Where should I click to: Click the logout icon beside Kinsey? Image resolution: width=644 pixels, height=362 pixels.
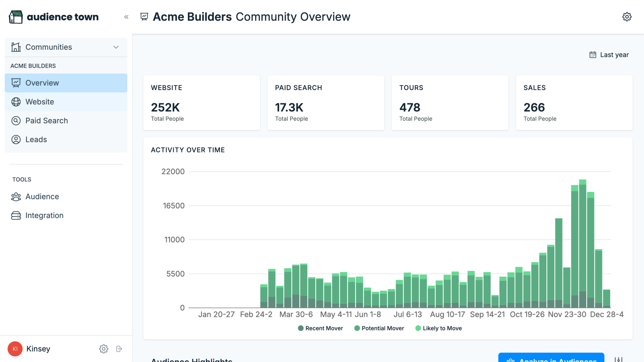pyautogui.click(x=119, y=349)
